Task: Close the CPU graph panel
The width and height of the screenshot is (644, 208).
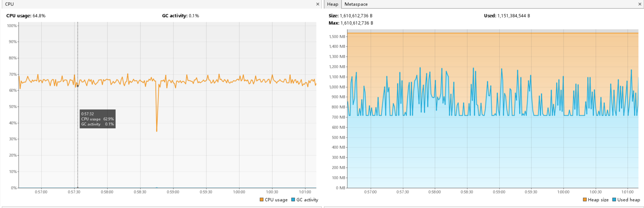Action: click(x=317, y=4)
